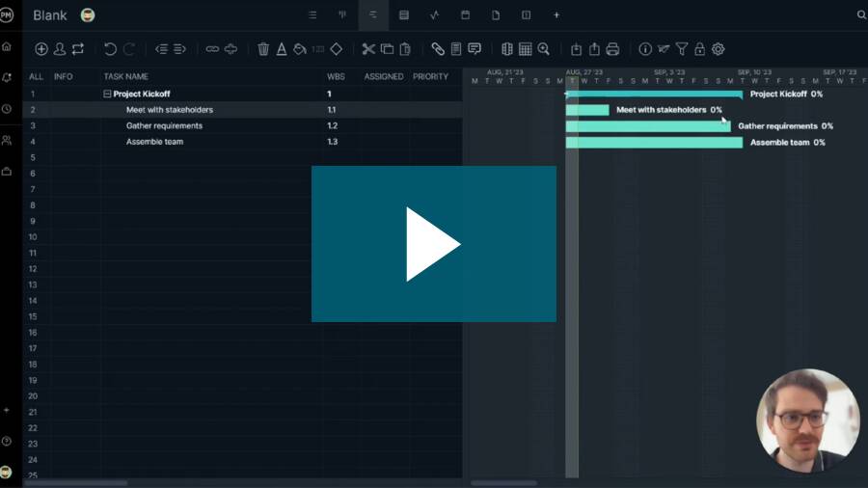Collapse the Project Kickoff task group
Image resolution: width=868 pixels, height=488 pixels.
(107, 95)
